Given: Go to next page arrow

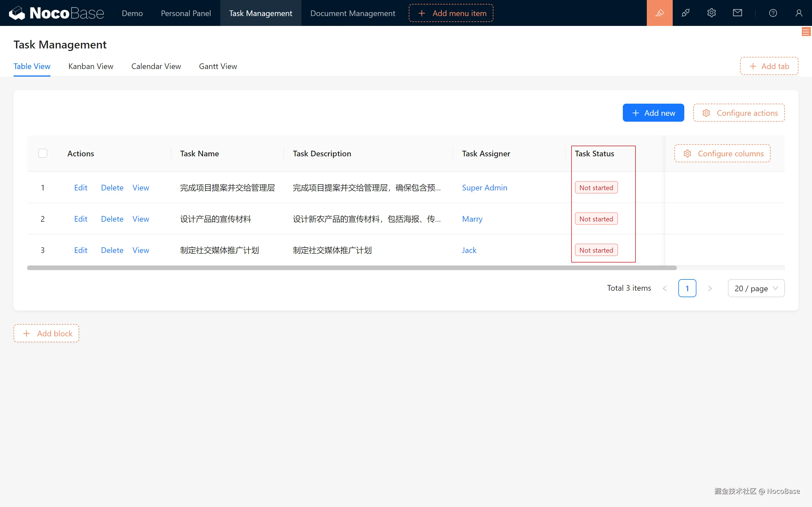Looking at the screenshot, I should point(710,288).
